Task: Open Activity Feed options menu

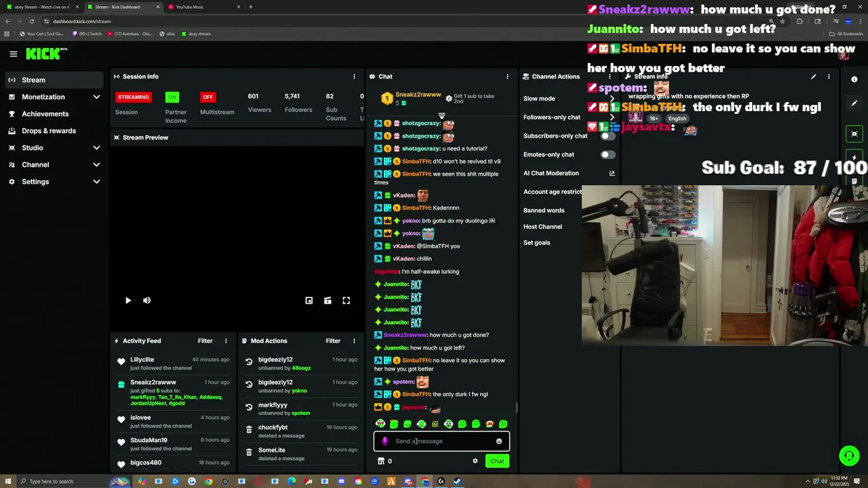Action: coord(226,341)
